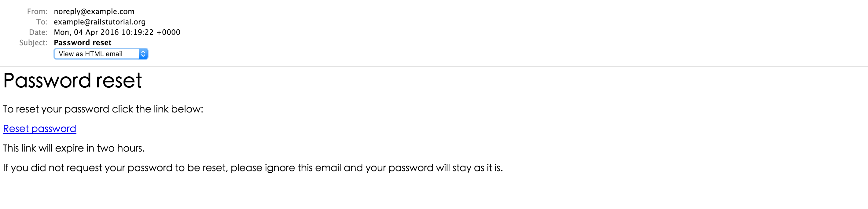Open the "View as HTML email" dropdown

click(x=96, y=54)
